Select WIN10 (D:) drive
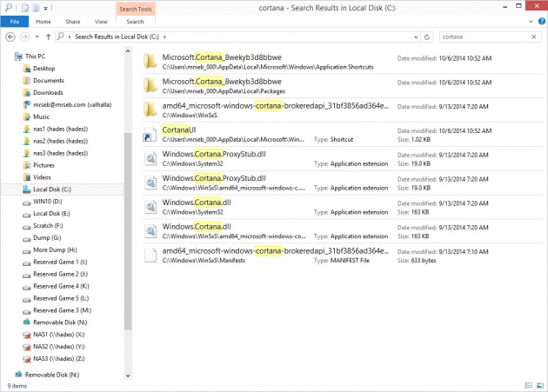This screenshot has width=548, height=392. coord(47,202)
